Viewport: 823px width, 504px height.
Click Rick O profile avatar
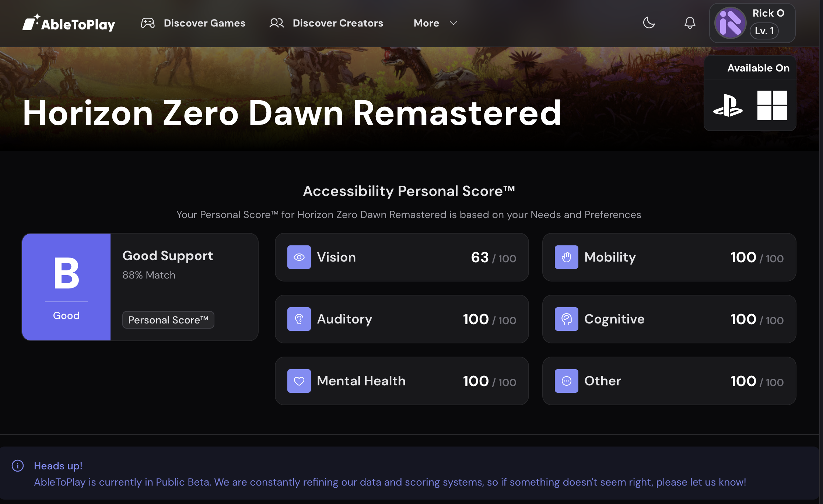tap(730, 23)
